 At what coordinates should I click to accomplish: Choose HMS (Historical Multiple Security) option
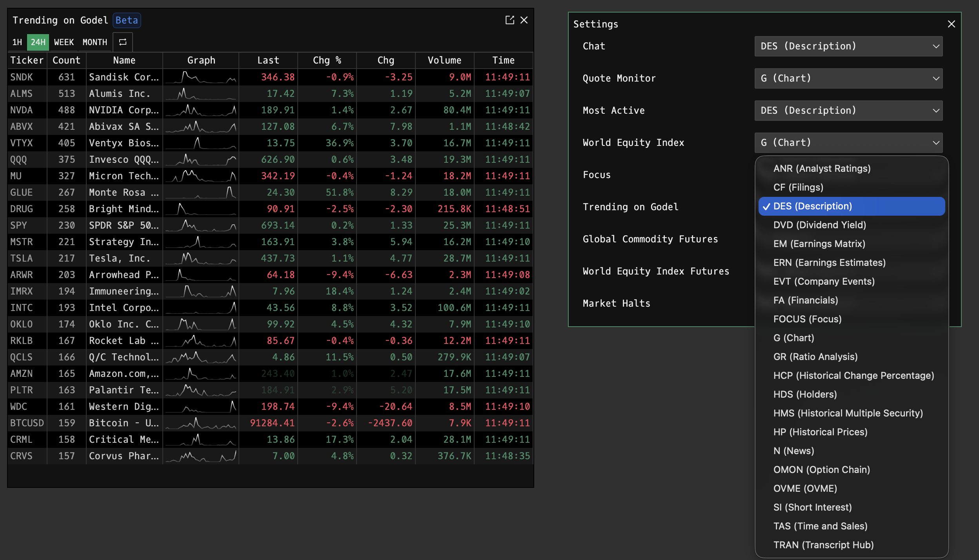[852, 413]
